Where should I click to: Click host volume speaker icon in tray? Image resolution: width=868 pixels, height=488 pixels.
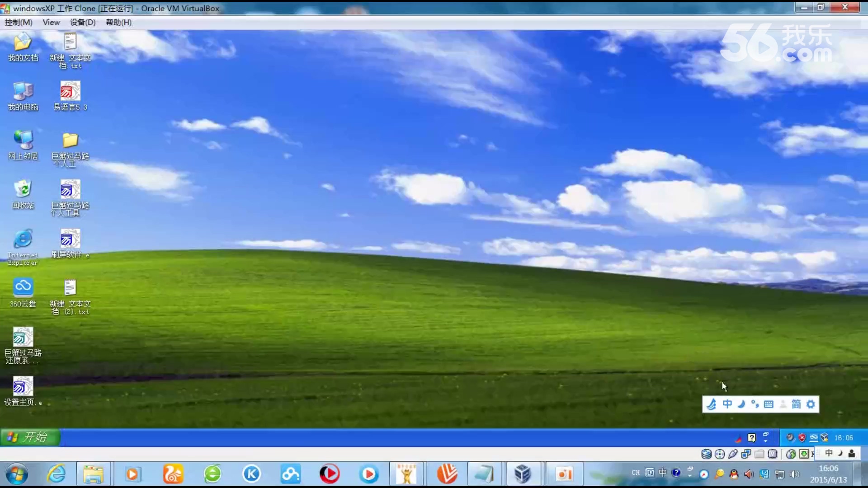click(794, 474)
